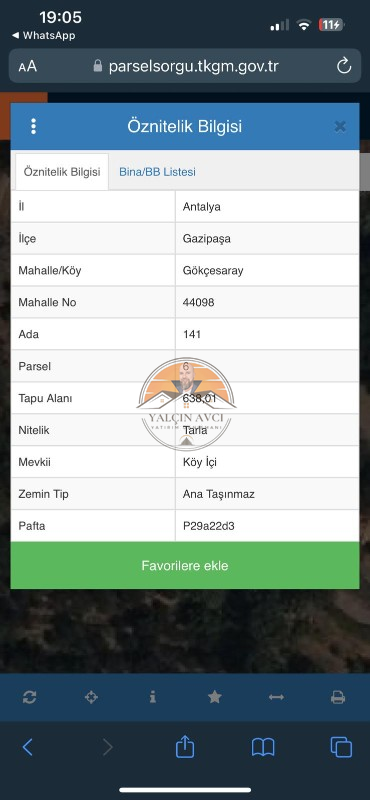This screenshot has height=800, width=370.
Task: Open the three-dot options menu
Action: [33, 126]
